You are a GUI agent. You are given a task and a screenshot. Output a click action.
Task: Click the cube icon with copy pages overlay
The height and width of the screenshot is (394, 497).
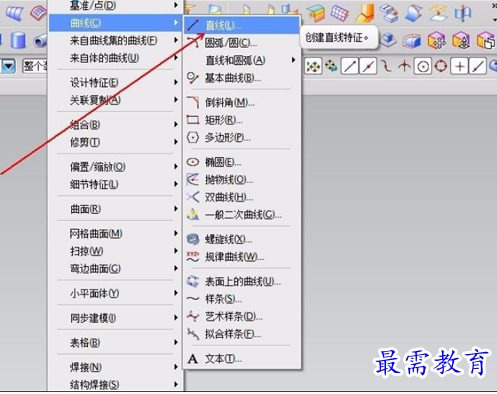click(486, 41)
